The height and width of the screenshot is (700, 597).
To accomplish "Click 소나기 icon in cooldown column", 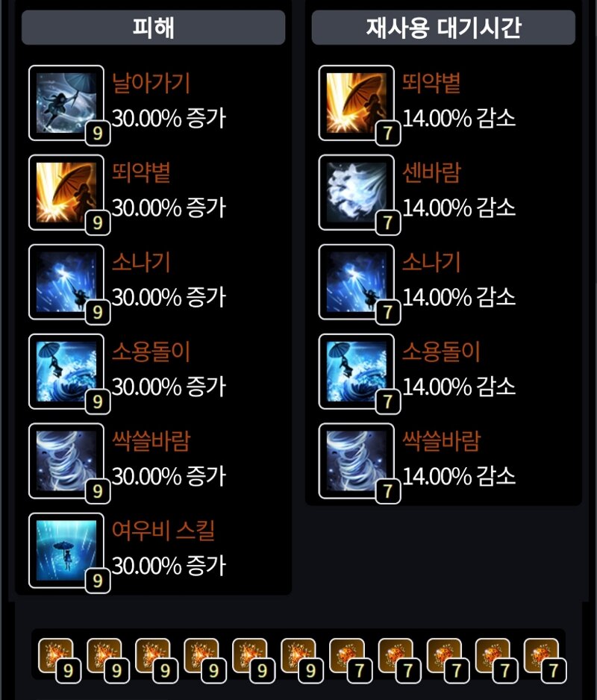I will (356, 281).
